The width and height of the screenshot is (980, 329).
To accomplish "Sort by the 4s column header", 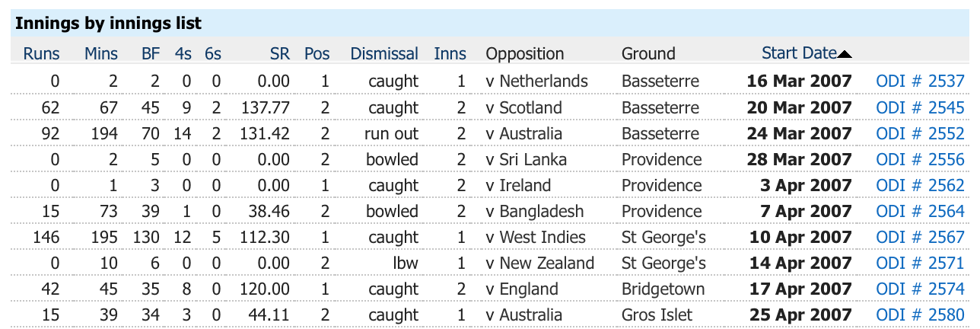I will pos(183,54).
